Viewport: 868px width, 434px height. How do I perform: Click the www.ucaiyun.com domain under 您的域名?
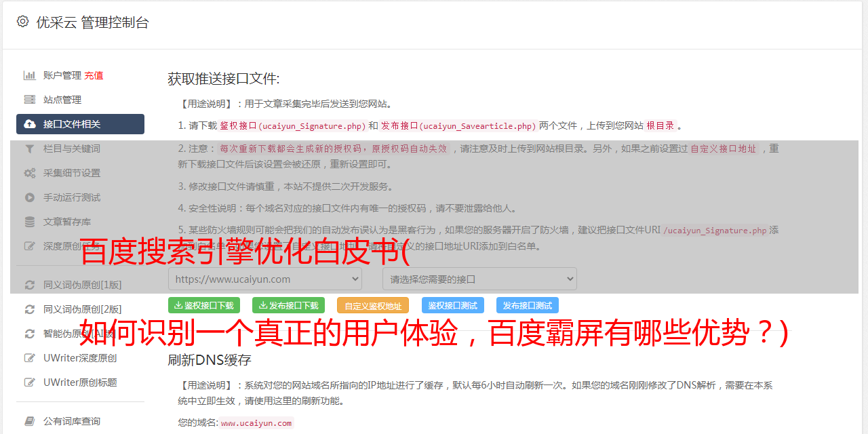click(256, 422)
